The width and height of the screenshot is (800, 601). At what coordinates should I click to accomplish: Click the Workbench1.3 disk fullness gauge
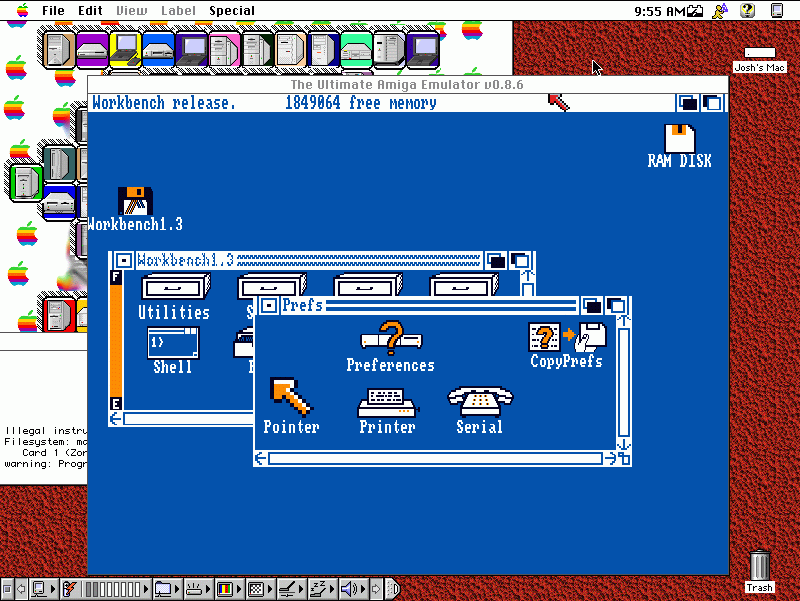pos(116,341)
